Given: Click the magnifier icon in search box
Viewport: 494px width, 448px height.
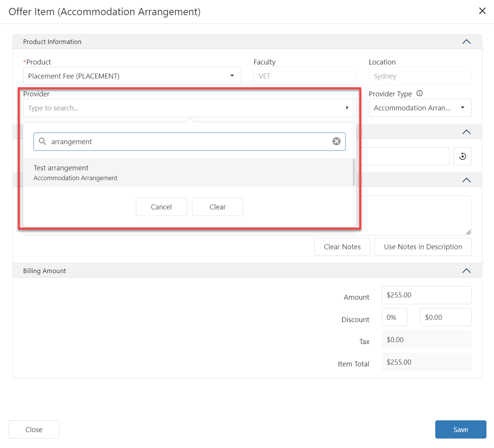Looking at the screenshot, I should click(x=42, y=141).
